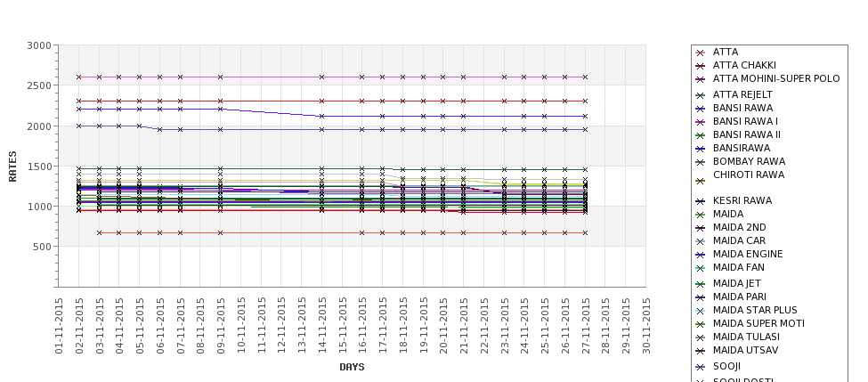
Task: Click the MAIDA legend marker icon
Action: click(701, 215)
